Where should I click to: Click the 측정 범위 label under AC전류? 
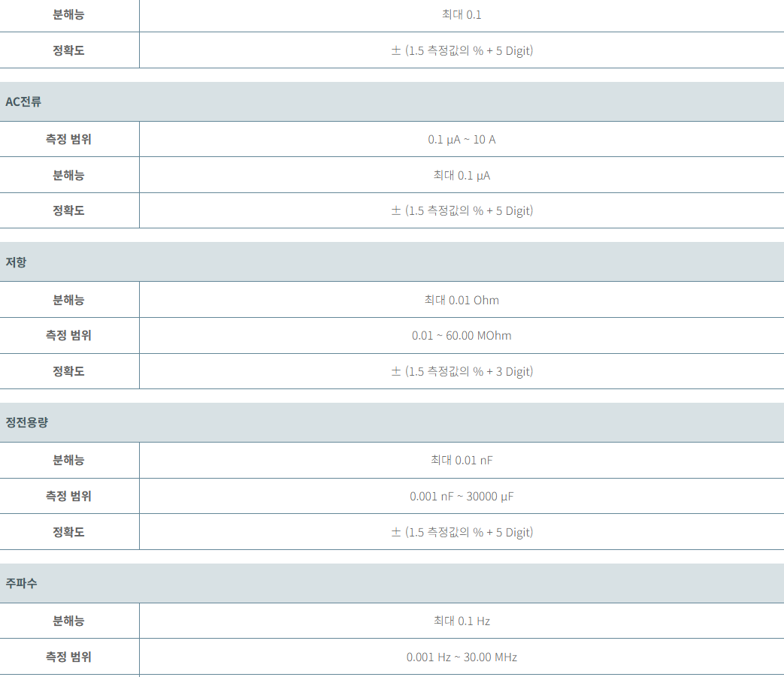point(68,140)
